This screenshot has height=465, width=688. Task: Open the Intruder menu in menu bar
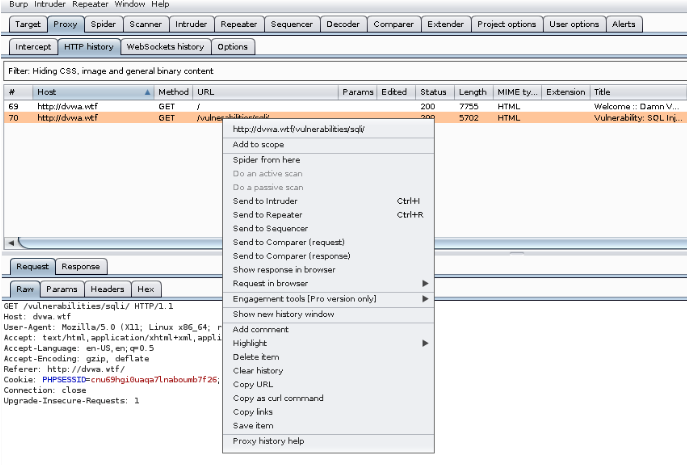tap(50, 4)
